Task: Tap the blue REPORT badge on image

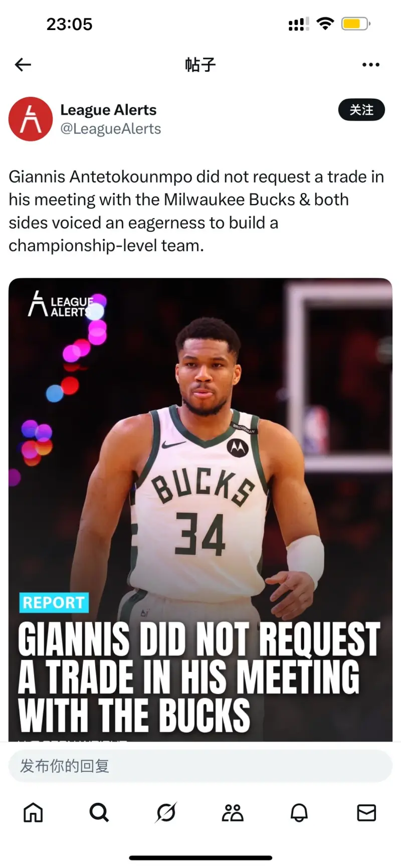Action: pos(54,602)
